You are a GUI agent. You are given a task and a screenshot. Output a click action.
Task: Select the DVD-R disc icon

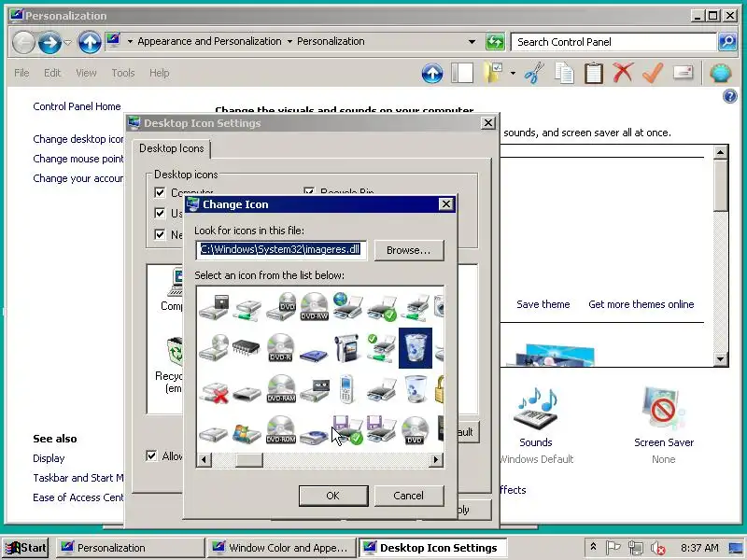pos(281,347)
